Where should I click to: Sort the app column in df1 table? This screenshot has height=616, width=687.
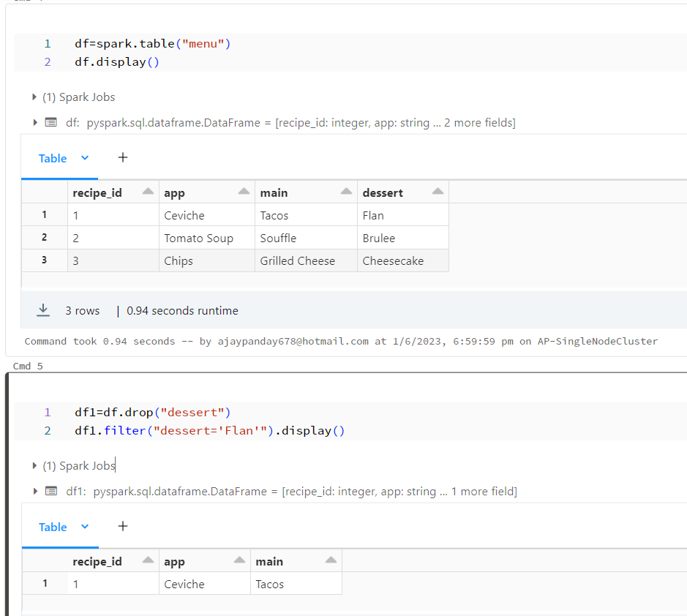tap(239, 560)
